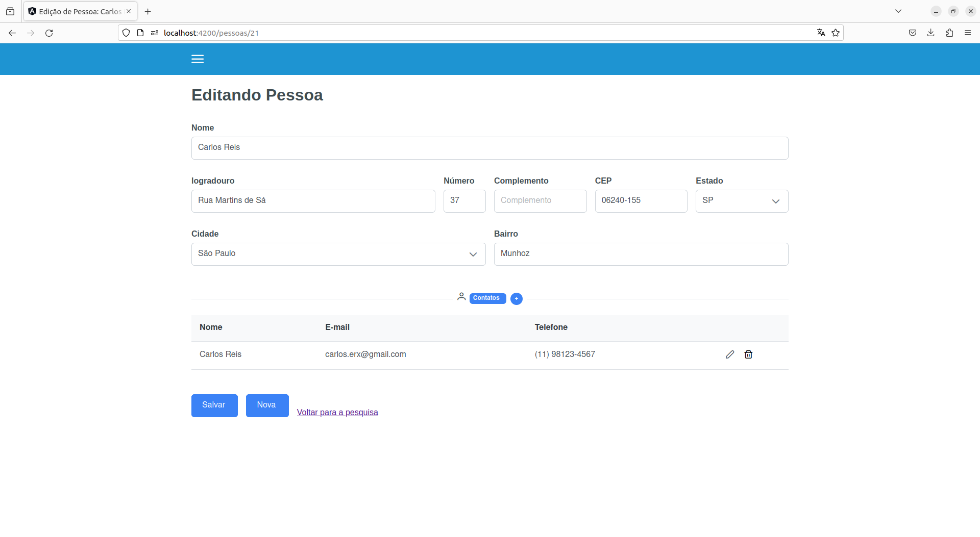
Task: Reload the current page
Action: [x=49, y=33]
